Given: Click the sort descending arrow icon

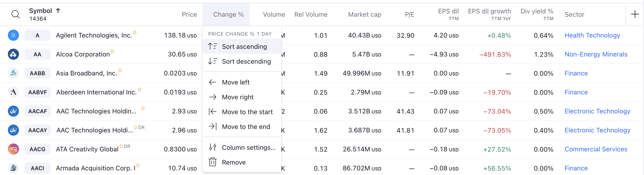Looking at the screenshot, I should tap(212, 61).
